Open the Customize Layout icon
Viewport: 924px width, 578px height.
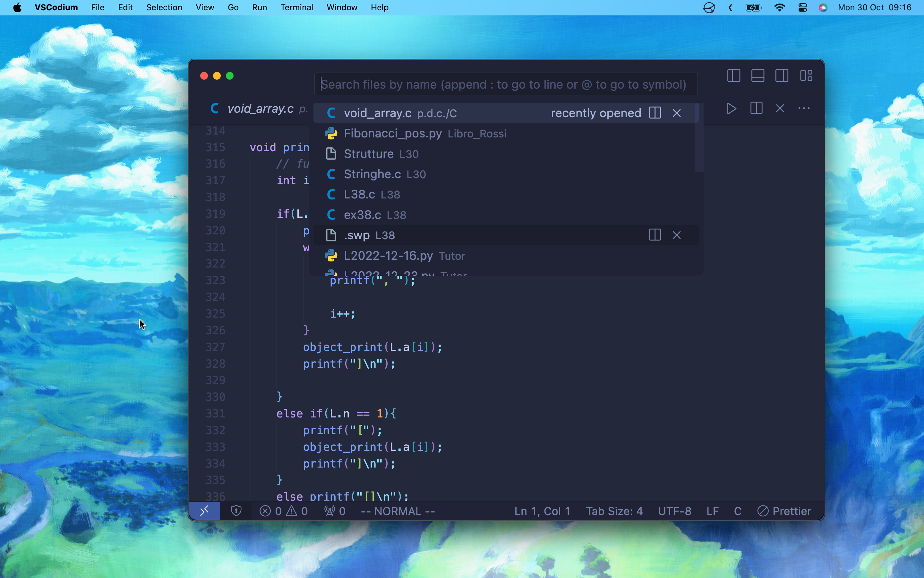(806, 75)
